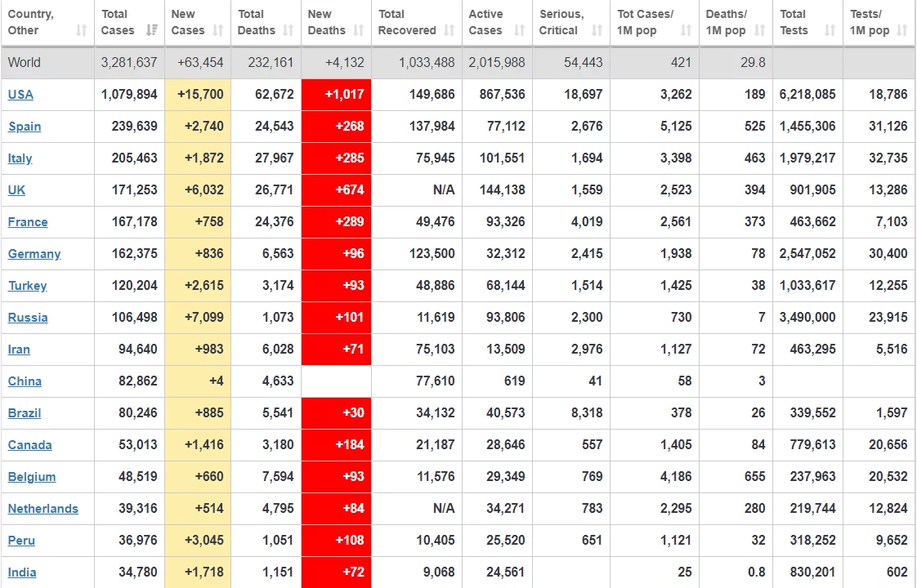
Task: Sort by Total Recovered column arrows
Action: tap(449, 30)
